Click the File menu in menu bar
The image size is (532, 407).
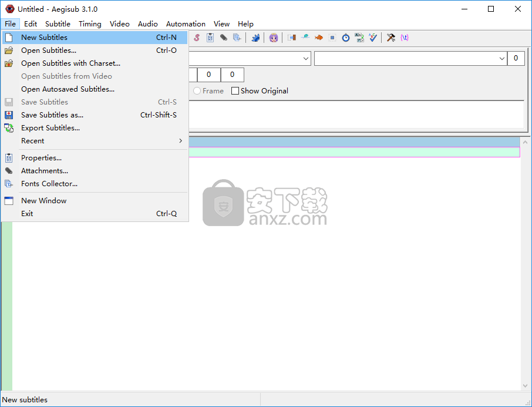coord(10,23)
